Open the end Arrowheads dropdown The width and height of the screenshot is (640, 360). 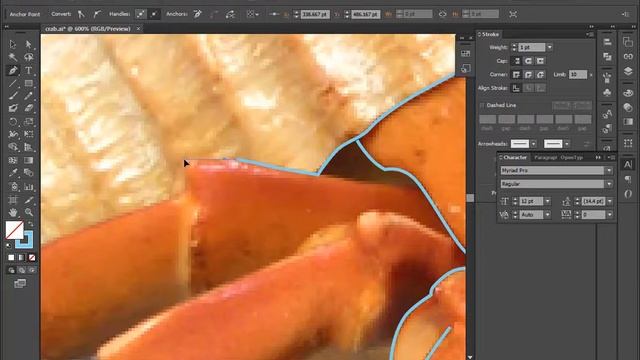click(567, 144)
